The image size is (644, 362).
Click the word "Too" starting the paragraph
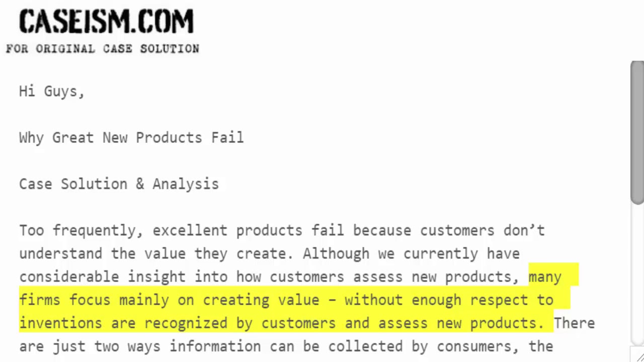[31, 230]
